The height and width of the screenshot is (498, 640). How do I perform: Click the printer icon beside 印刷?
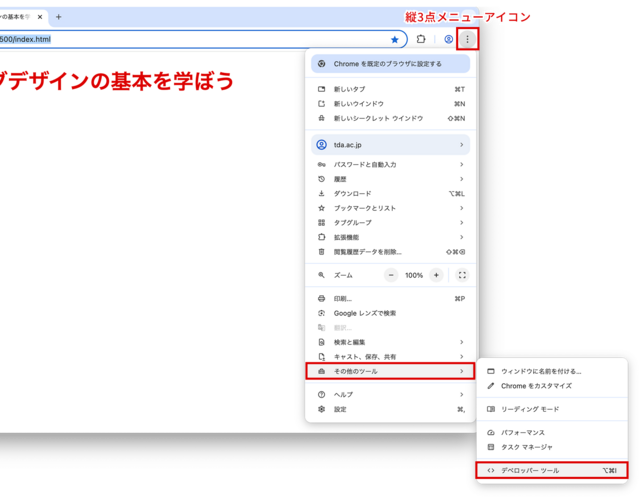(x=322, y=299)
